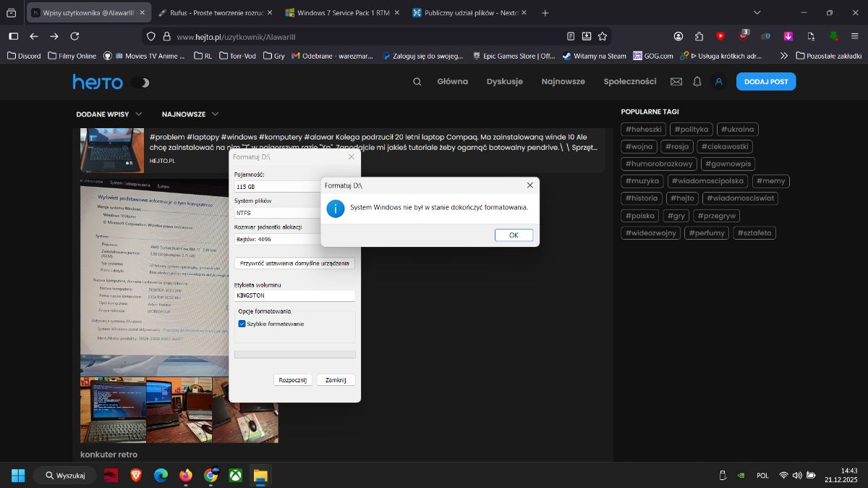Click the search magnifier icon on Hejto

pyautogui.click(x=417, y=82)
